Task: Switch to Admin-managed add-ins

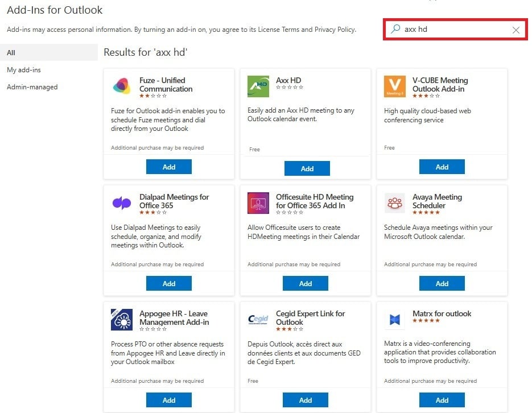Action: (x=32, y=87)
